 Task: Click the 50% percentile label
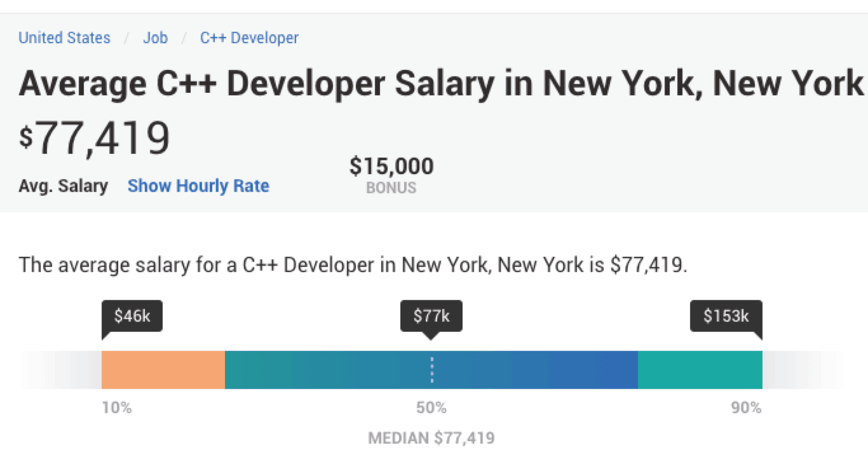tap(431, 408)
